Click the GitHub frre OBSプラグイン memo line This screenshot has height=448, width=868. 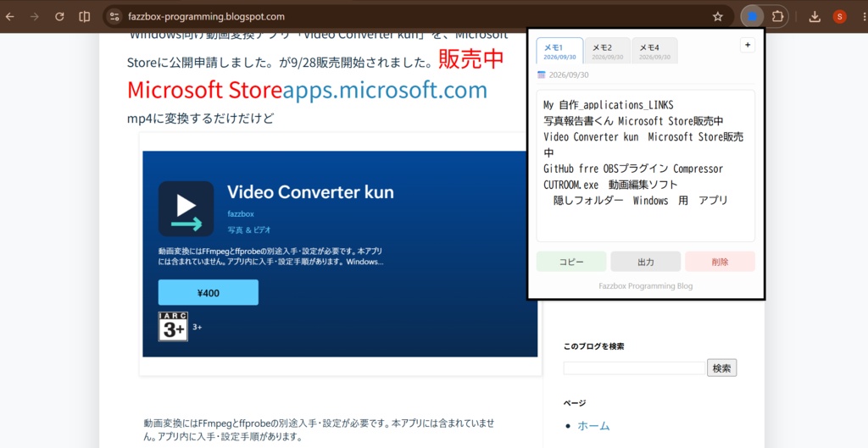(x=633, y=169)
